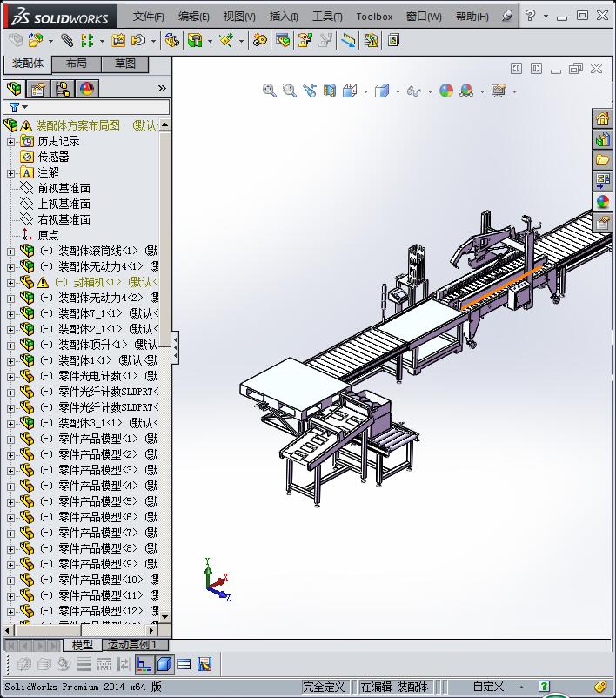The image size is (616, 698).
Task: Open the Custom Properties task pane icon
Action: click(603, 222)
